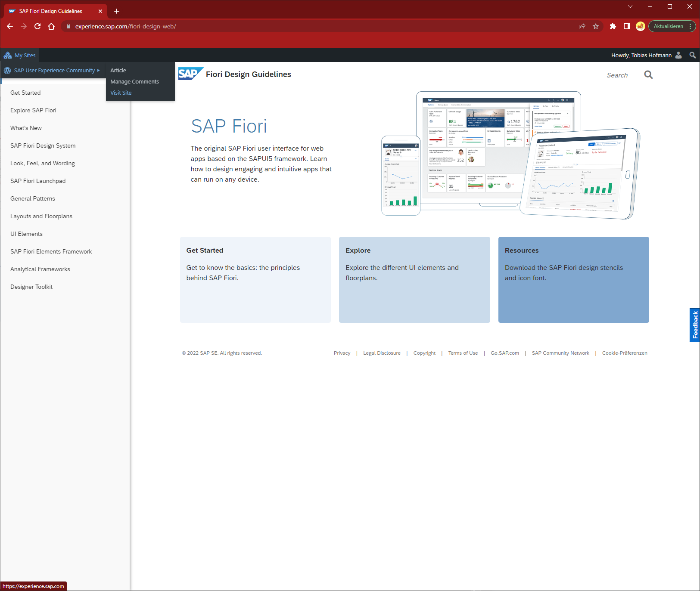The height and width of the screenshot is (591, 700).
Task: Open SAP Fiori Launchpad in sidebar
Action: click(x=38, y=181)
